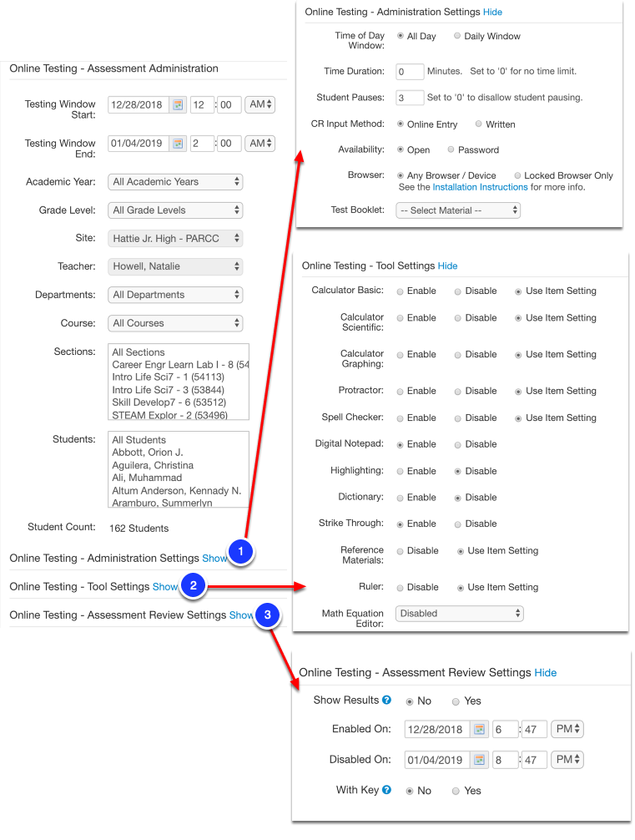The image size is (635, 840).
Task: Set Availability to Password
Action: point(451,149)
